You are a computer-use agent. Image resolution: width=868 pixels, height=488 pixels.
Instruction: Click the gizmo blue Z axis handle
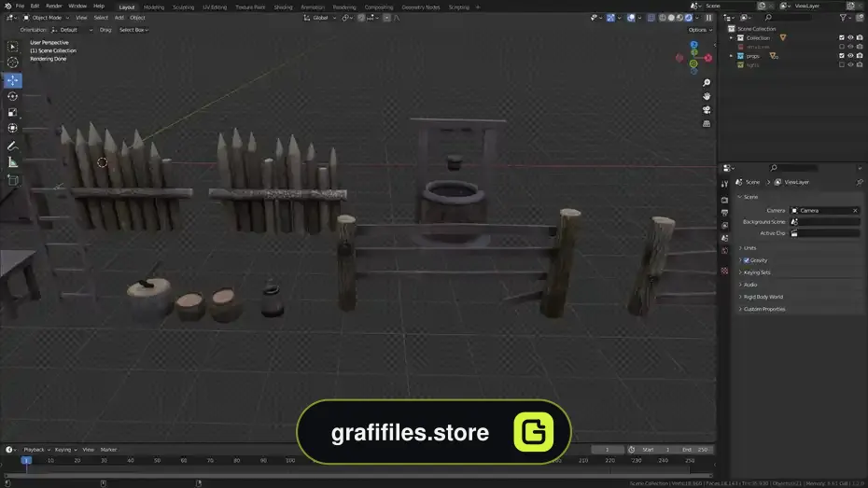pos(693,44)
